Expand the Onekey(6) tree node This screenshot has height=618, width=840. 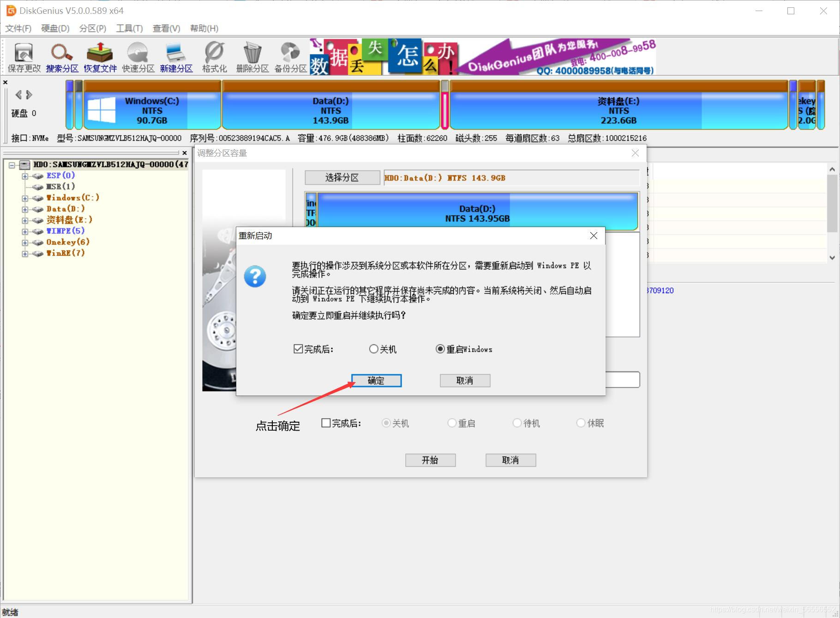(x=25, y=242)
